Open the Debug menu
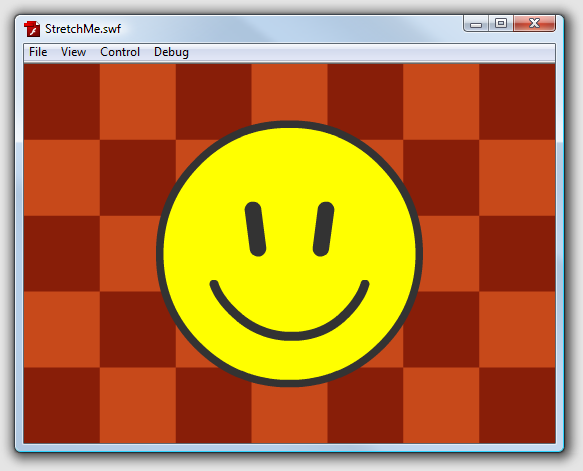Screen dimensions: 583x471 click(171, 52)
